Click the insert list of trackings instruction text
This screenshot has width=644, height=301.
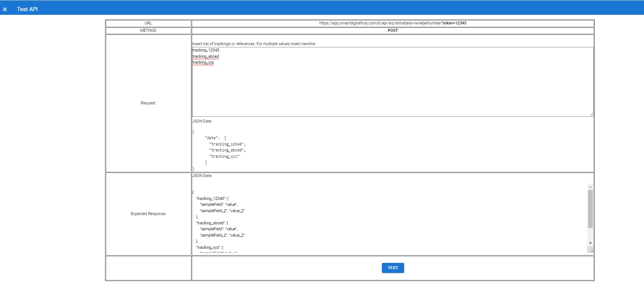click(254, 44)
